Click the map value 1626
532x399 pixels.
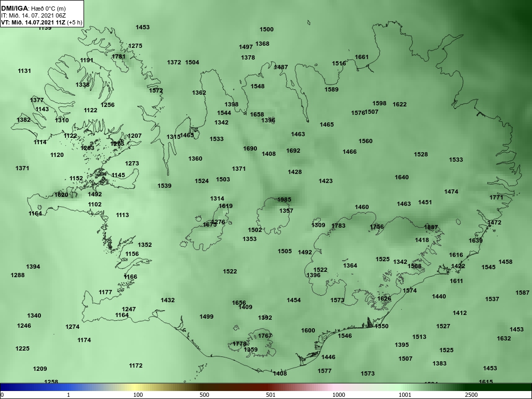click(x=384, y=298)
